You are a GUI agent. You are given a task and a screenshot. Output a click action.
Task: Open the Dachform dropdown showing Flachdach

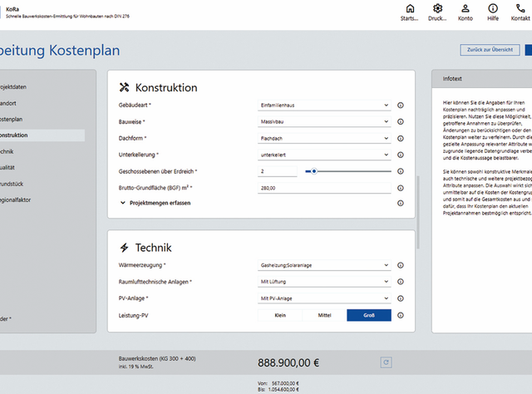(324, 138)
